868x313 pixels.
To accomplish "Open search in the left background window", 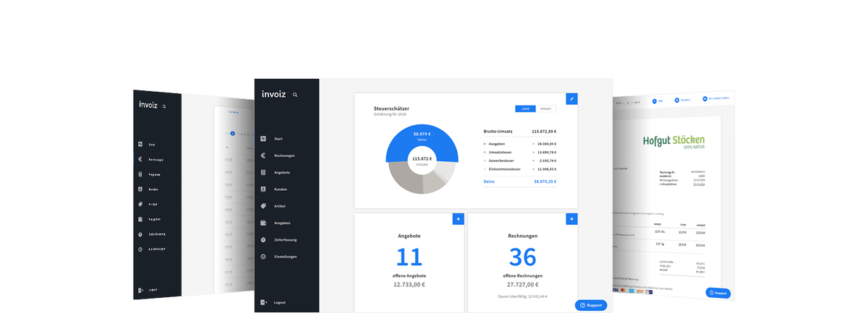I will click(164, 106).
